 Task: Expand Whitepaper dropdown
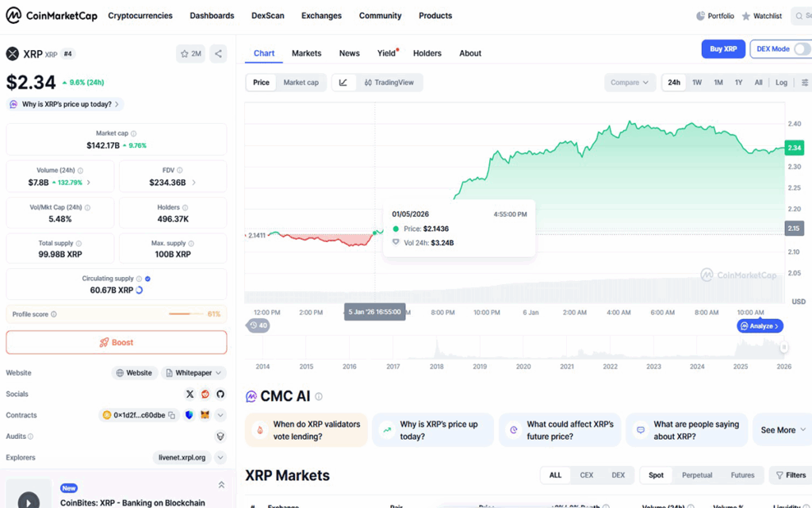coord(193,373)
